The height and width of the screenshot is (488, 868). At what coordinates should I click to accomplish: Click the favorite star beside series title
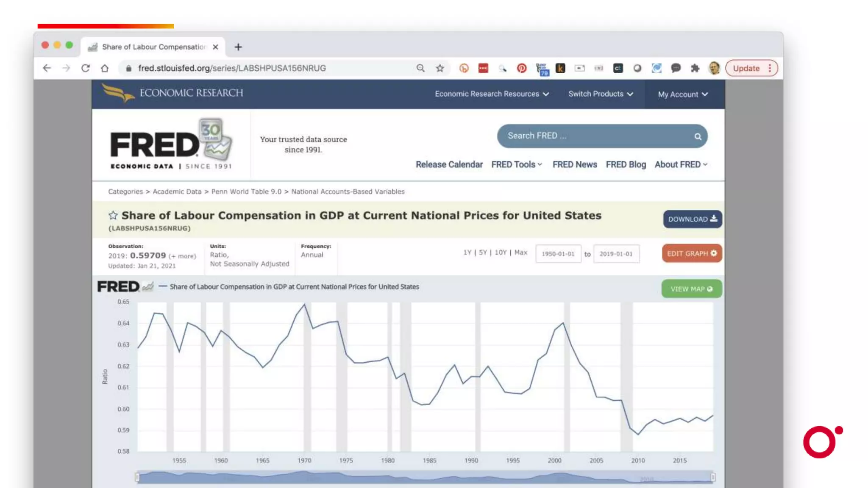pos(113,216)
